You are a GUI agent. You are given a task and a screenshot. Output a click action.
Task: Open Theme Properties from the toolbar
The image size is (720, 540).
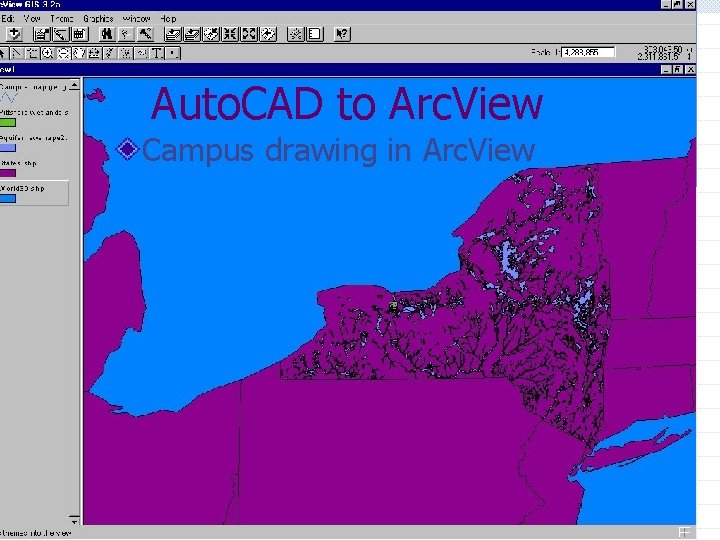[x=42, y=34]
